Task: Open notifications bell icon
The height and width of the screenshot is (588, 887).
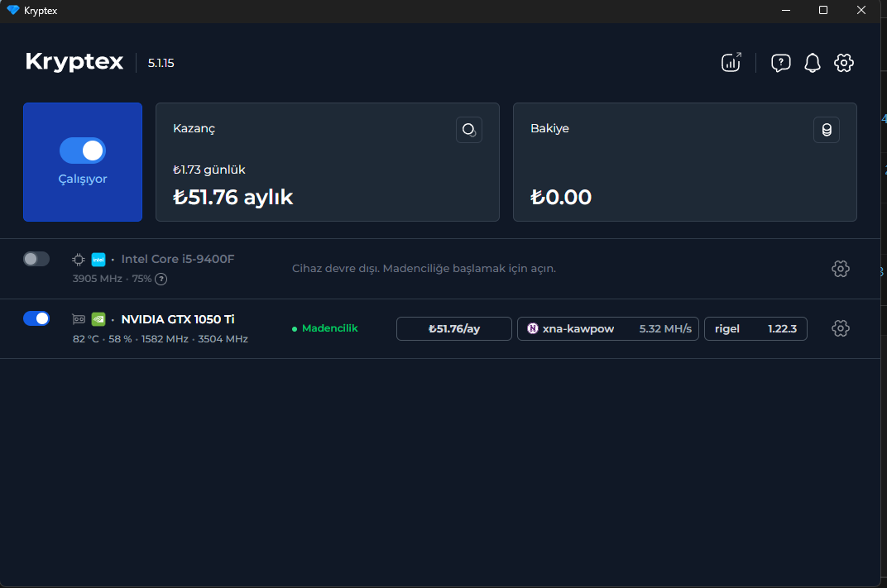Action: (813, 62)
